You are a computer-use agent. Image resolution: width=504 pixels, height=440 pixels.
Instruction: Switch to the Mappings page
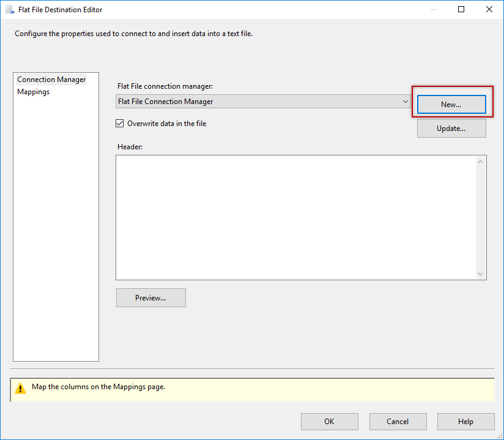[x=34, y=92]
